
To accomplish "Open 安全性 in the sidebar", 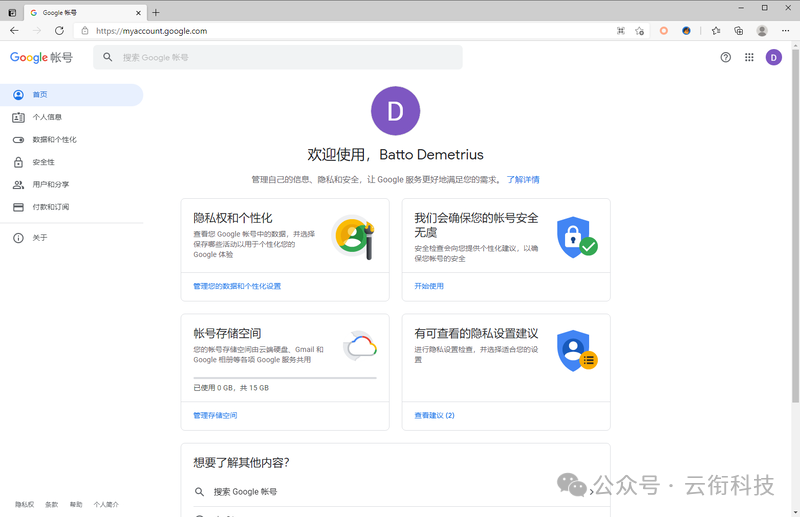I will pyautogui.click(x=71, y=162).
